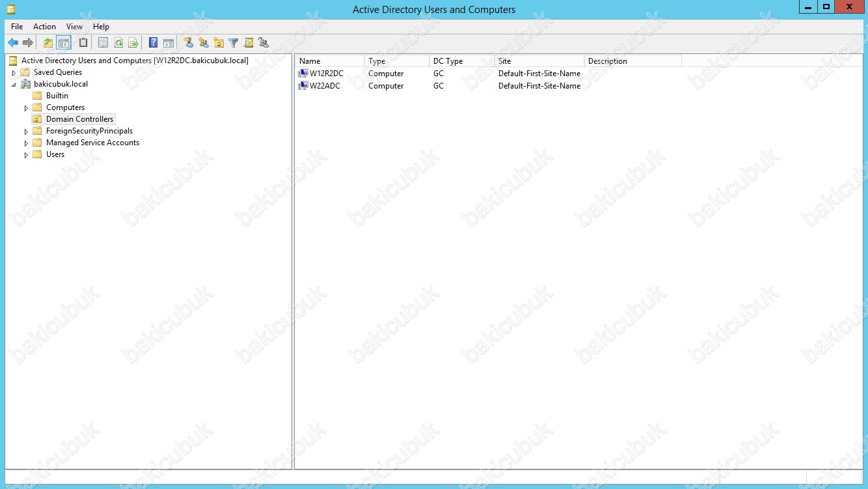Viewport: 868px width, 489px height.
Task: Click the Back arrow toolbar icon
Action: point(13,43)
